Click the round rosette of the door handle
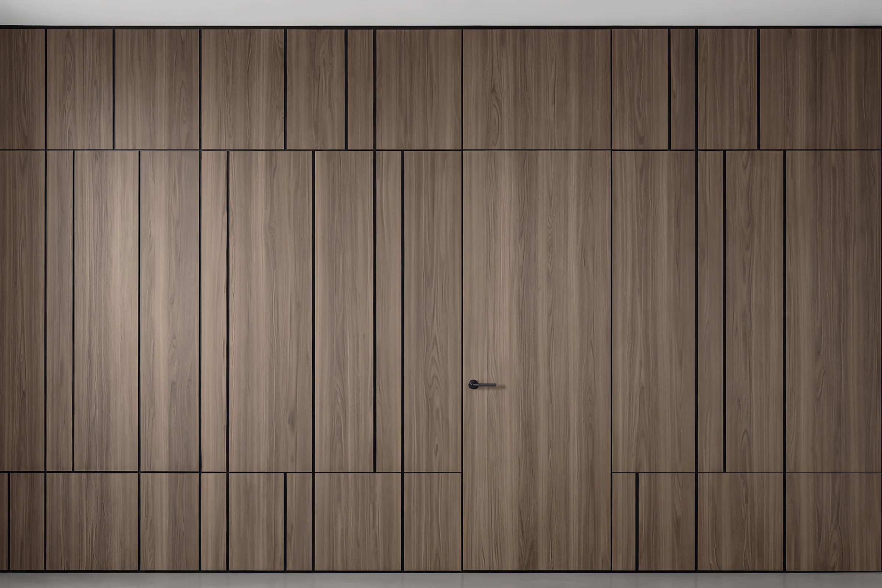Screen dimensions: 882x588 tap(473, 384)
